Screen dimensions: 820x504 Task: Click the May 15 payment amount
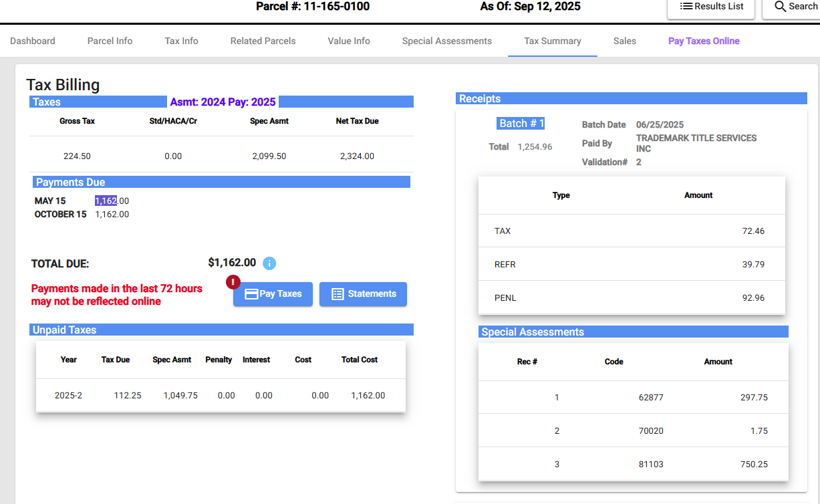point(112,201)
